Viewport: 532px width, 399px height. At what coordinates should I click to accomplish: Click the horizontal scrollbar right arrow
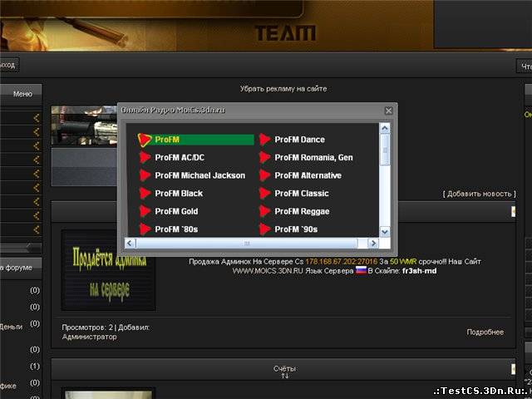(x=373, y=244)
